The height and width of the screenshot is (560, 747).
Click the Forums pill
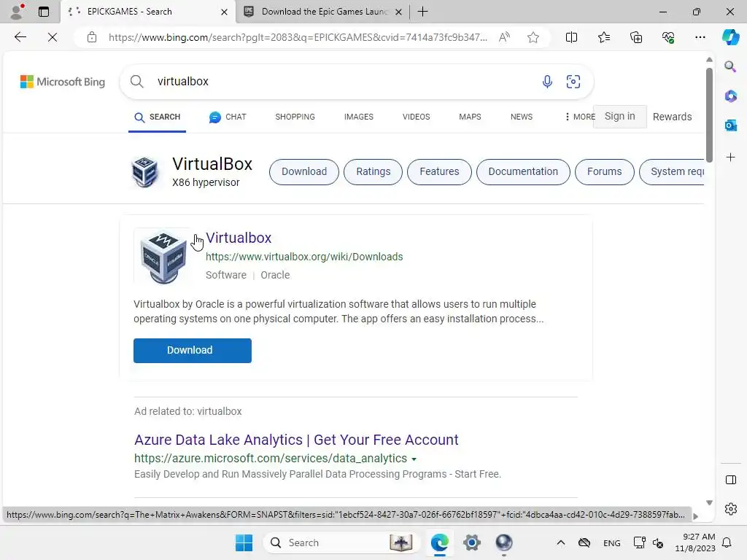[604, 171]
